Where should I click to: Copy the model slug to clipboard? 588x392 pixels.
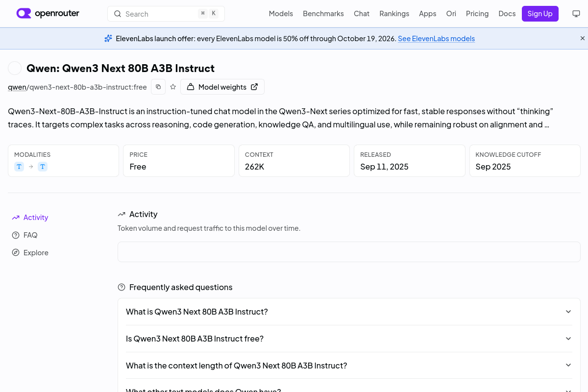coord(158,87)
